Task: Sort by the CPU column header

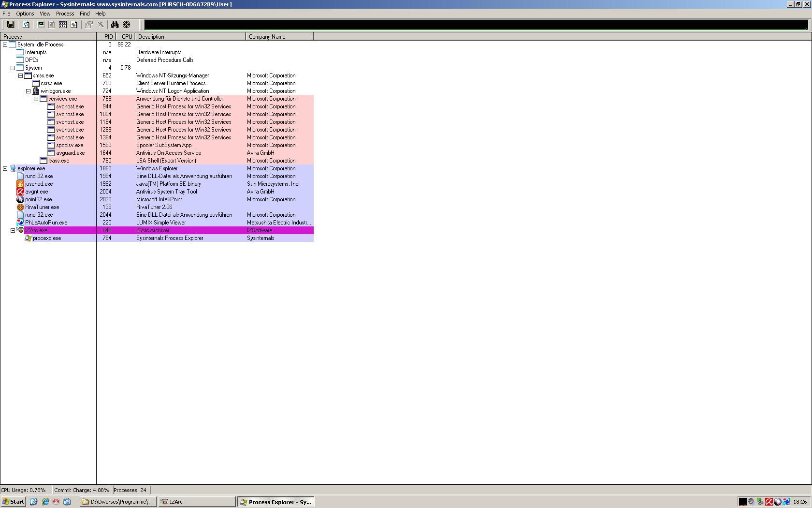Action: point(125,37)
